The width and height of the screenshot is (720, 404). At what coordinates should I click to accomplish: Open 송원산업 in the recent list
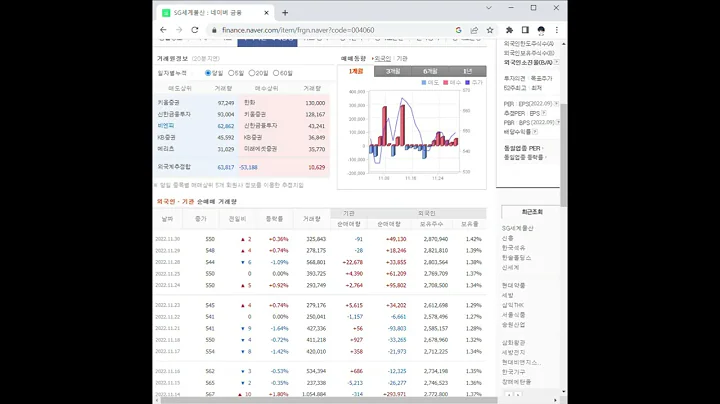513,325
